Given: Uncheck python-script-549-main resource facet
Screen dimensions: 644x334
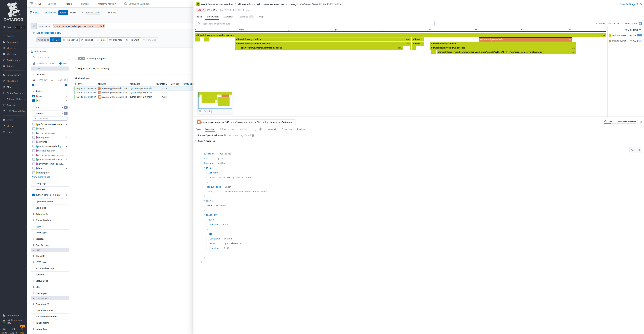Looking at the screenshot, I should (x=33, y=195).
